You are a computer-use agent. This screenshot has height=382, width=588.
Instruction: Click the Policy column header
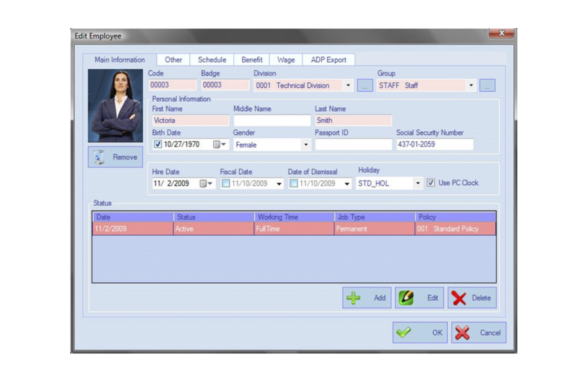tap(456, 217)
